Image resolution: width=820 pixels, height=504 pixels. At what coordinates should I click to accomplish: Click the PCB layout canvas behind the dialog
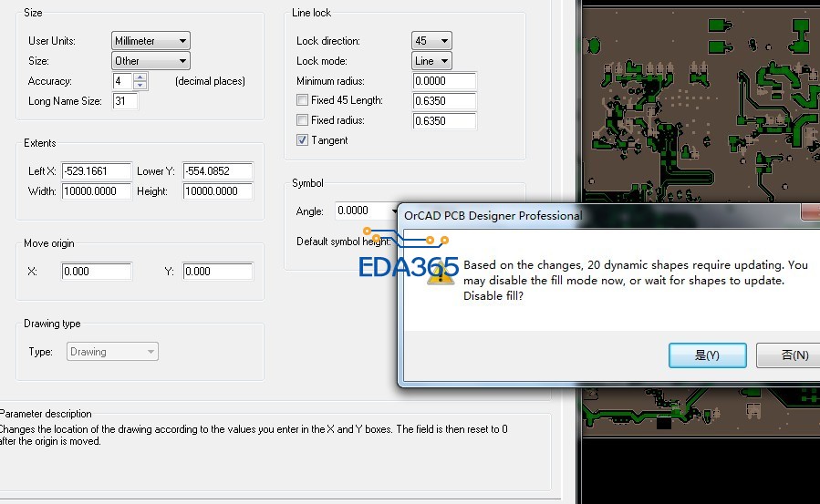pyautogui.click(x=701, y=105)
